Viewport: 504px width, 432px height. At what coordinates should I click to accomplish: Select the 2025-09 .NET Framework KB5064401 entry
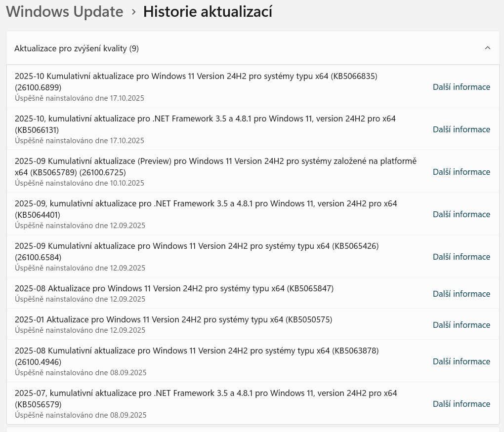tap(206, 209)
